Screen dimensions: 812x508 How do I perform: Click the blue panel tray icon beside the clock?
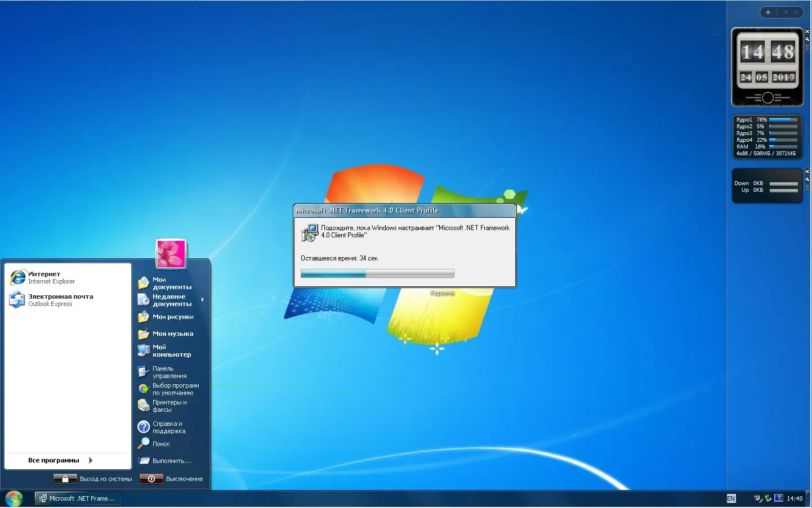point(779,498)
